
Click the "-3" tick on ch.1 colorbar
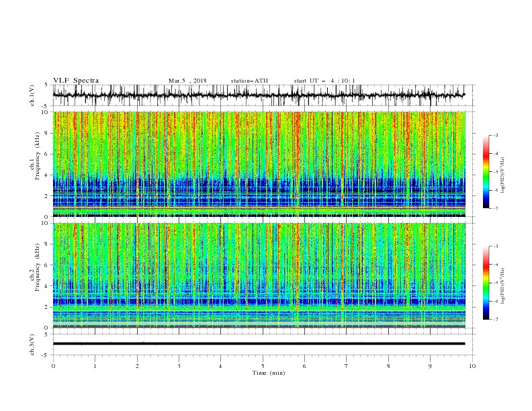(495, 135)
